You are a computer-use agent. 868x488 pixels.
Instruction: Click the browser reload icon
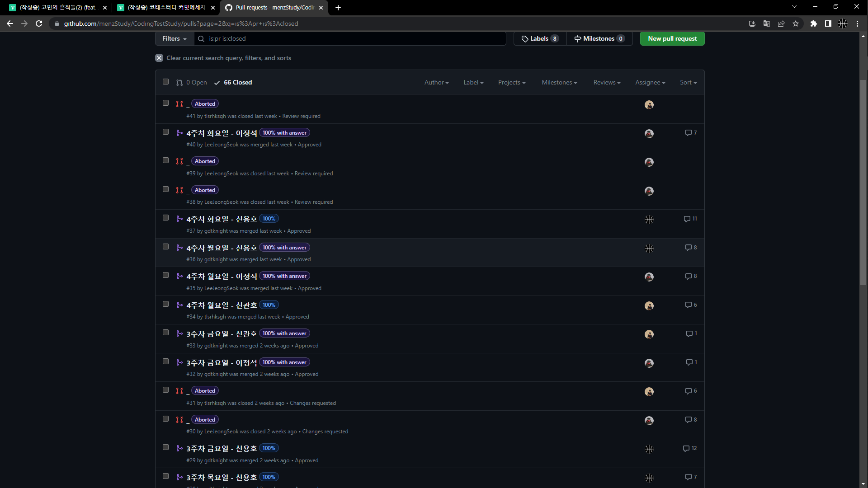pyautogui.click(x=39, y=23)
